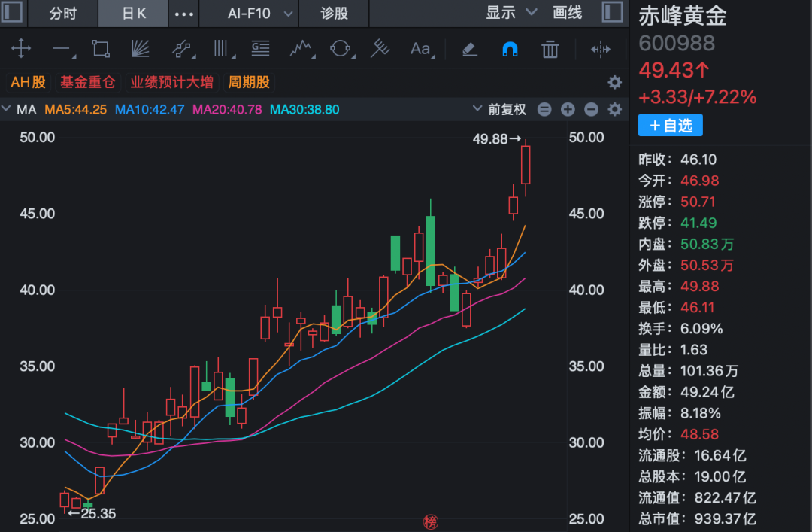Image resolution: width=812 pixels, height=532 pixels.
Task: Click the stock name 赤峰黄金
Action: tap(682, 16)
